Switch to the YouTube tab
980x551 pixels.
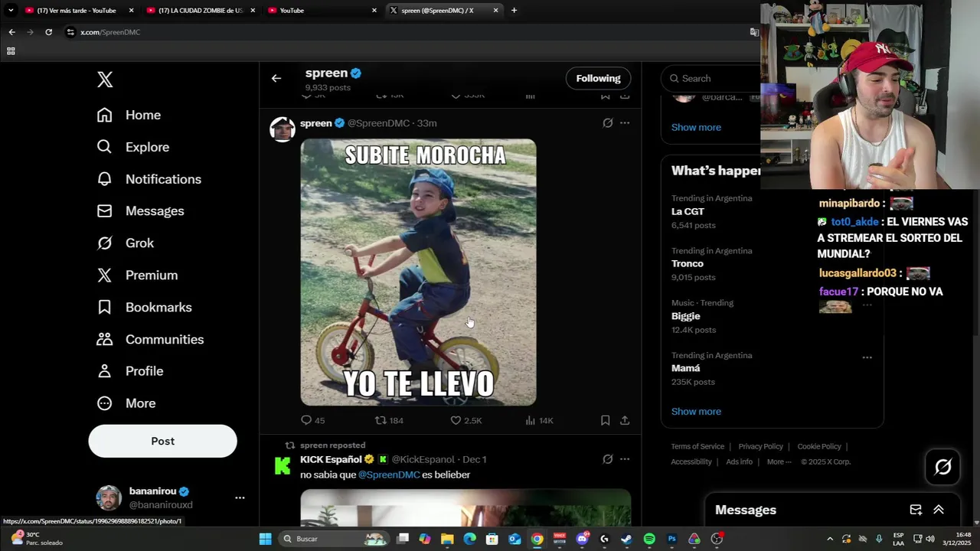pos(322,10)
